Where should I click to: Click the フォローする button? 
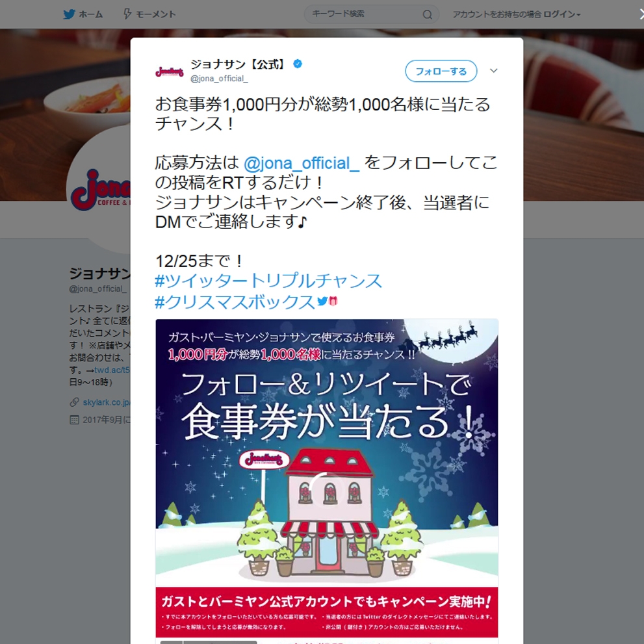point(441,71)
